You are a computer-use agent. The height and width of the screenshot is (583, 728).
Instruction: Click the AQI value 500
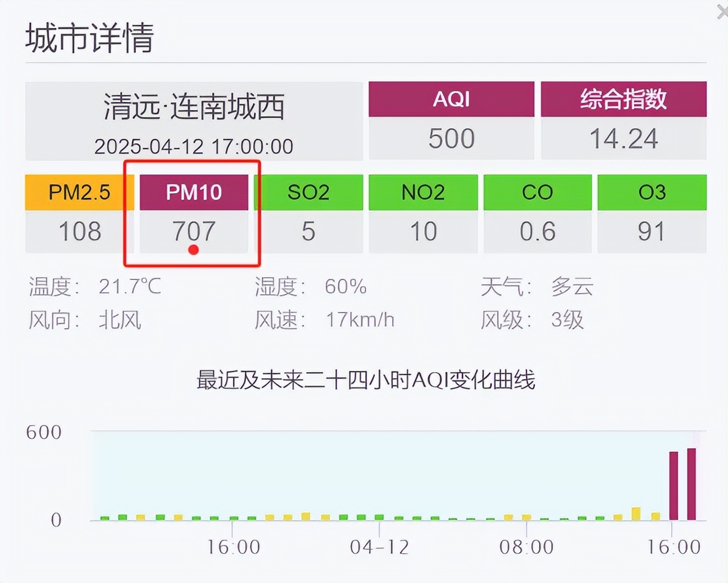pyautogui.click(x=451, y=138)
